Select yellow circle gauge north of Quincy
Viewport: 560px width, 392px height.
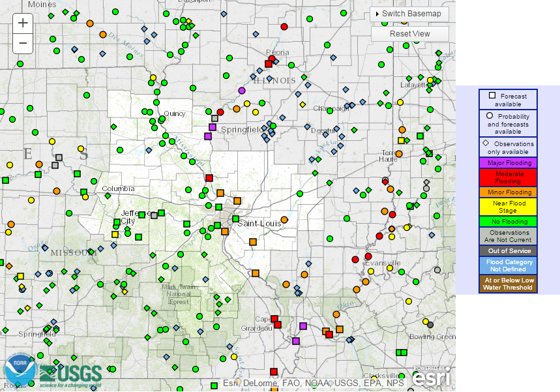click(x=153, y=78)
